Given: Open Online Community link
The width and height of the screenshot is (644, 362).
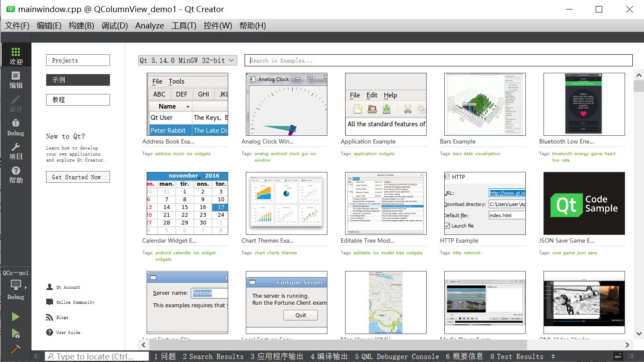Looking at the screenshot, I should tap(75, 302).
